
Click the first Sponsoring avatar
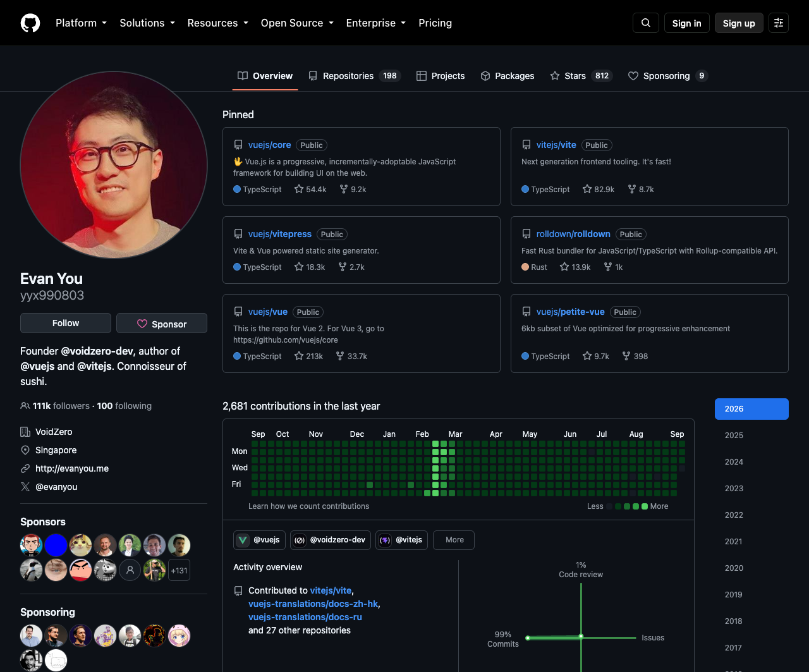coord(32,635)
